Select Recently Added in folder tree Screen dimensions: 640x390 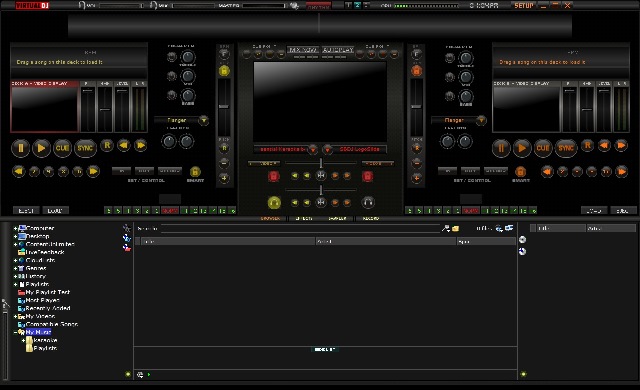click(x=48, y=308)
